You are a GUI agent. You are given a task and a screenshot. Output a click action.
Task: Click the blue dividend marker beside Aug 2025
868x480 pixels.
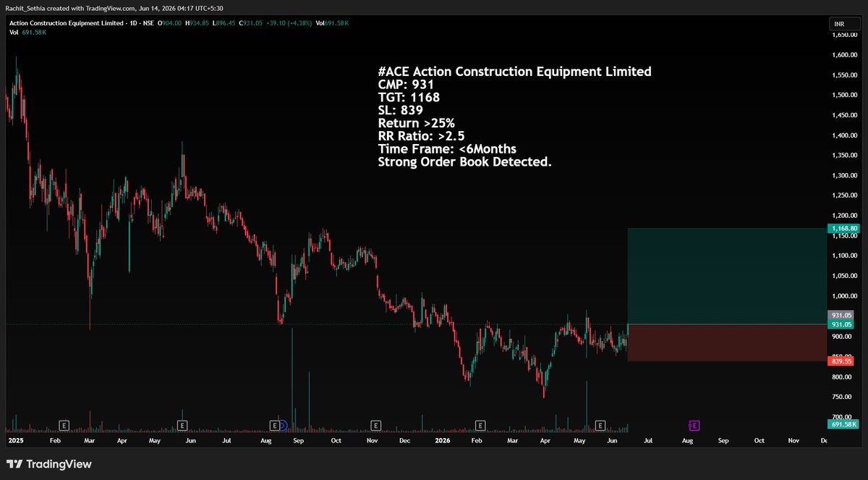[283, 425]
